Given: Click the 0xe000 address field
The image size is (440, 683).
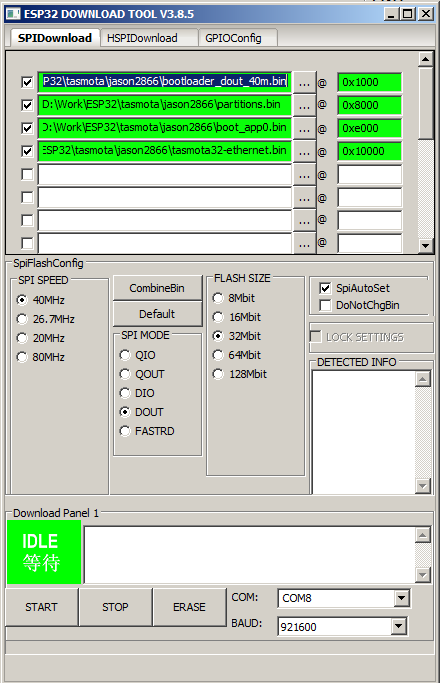Looking at the screenshot, I should (x=369, y=128).
